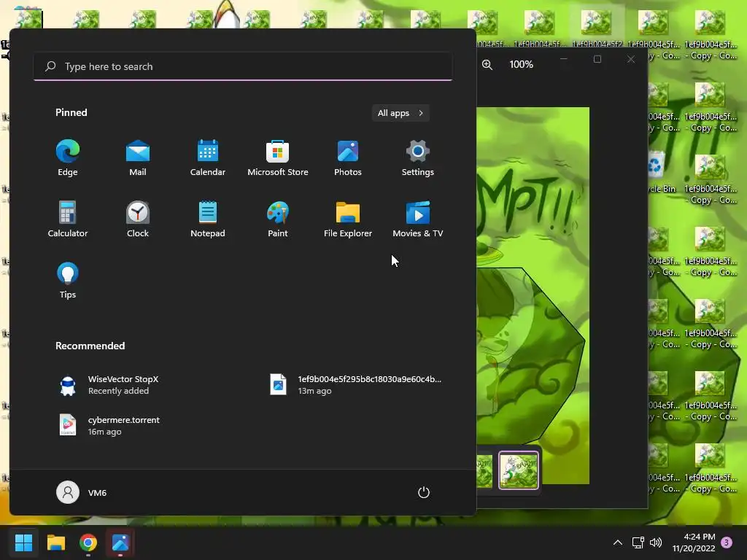Viewport: 747px width, 560px height.
Task: Focus the Type here to search box
Action: click(243, 66)
